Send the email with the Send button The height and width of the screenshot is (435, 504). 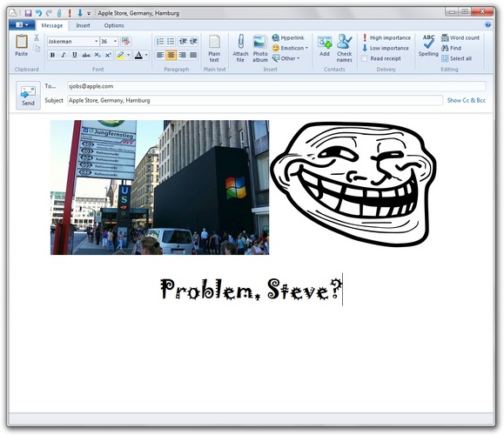click(x=28, y=96)
